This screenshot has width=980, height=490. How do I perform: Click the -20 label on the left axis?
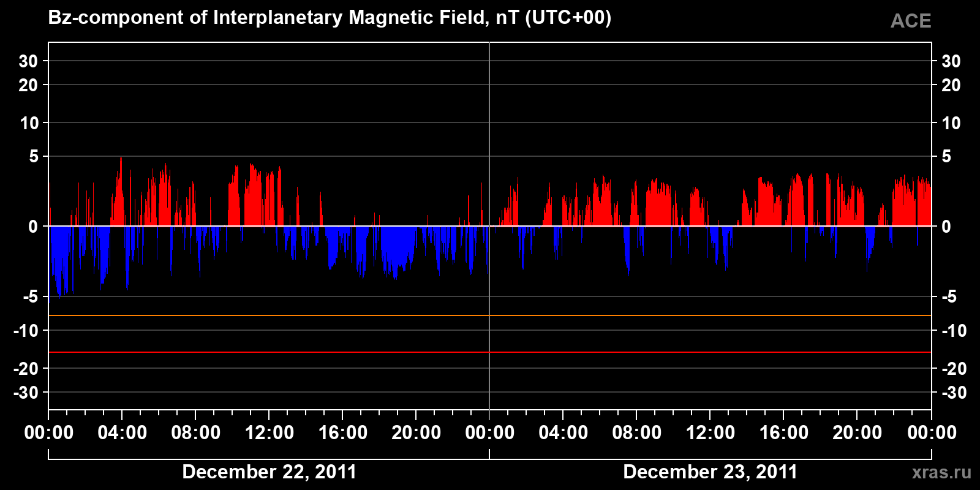(26, 369)
